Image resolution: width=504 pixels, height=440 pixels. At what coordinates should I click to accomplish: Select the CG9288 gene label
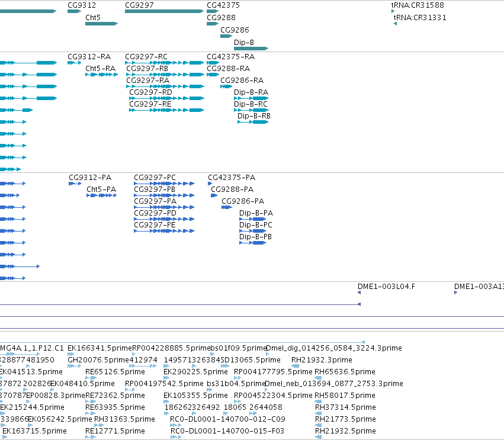pyautogui.click(x=221, y=18)
